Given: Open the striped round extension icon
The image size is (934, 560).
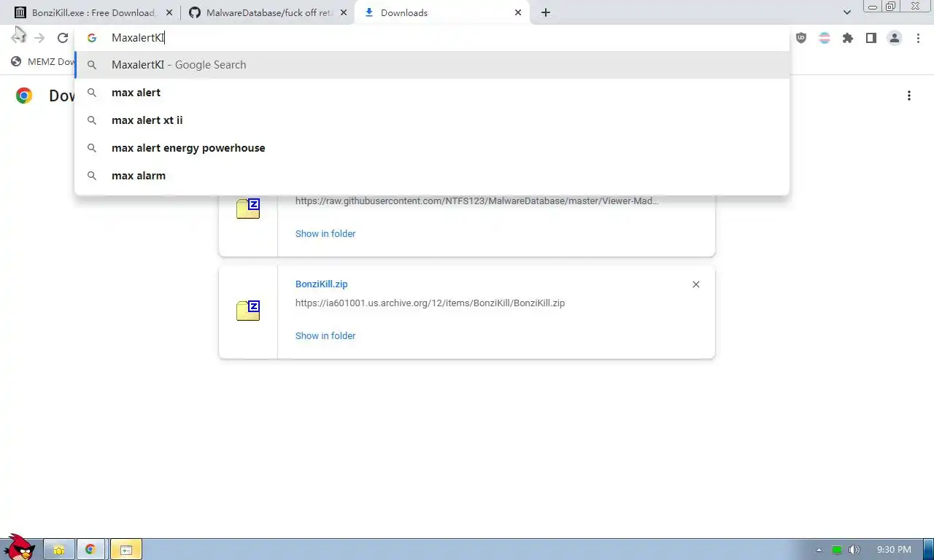Looking at the screenshot, I should [825, 38].
